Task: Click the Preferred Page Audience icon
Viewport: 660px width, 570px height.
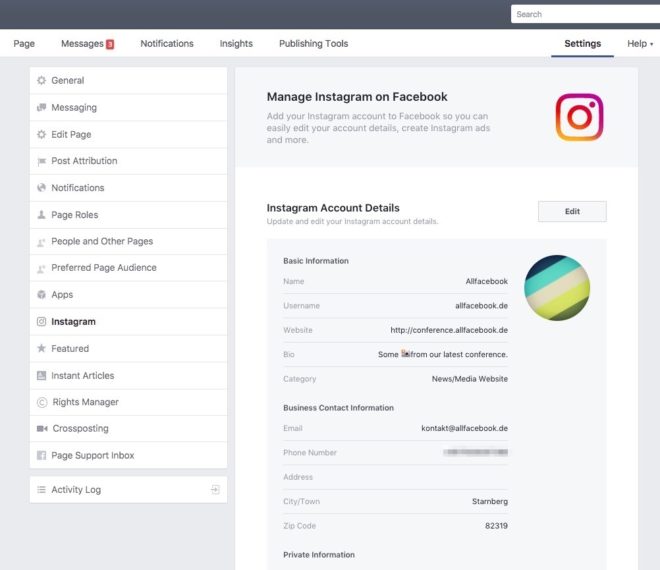Action: coord(41,268)
